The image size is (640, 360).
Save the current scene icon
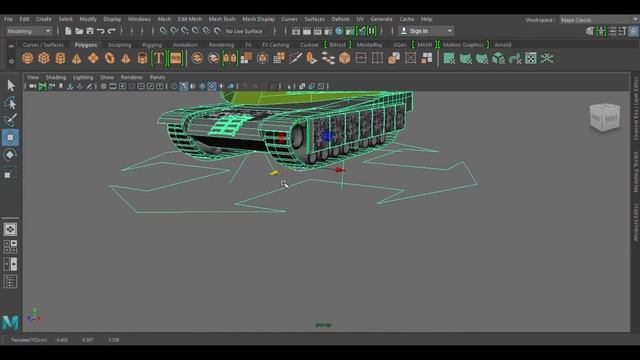90,31
